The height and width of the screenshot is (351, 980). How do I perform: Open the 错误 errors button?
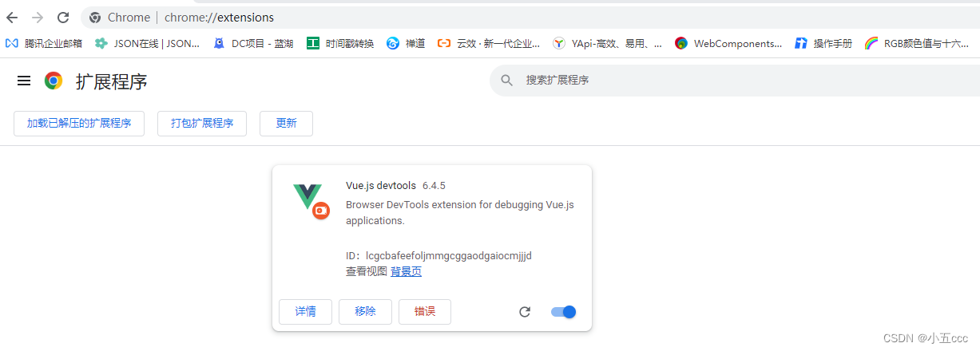tap(425, 312)
